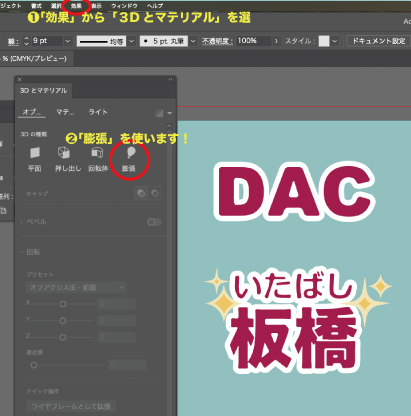Switch to the マテ... (Material) tab
Image resolution: width=411 pixels, height=416 pixels.
tap(65, 112)
